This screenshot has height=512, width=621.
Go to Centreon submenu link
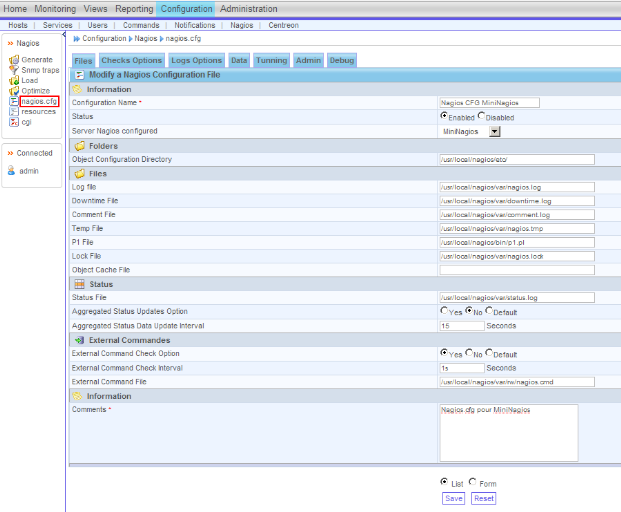click(283, 24)
